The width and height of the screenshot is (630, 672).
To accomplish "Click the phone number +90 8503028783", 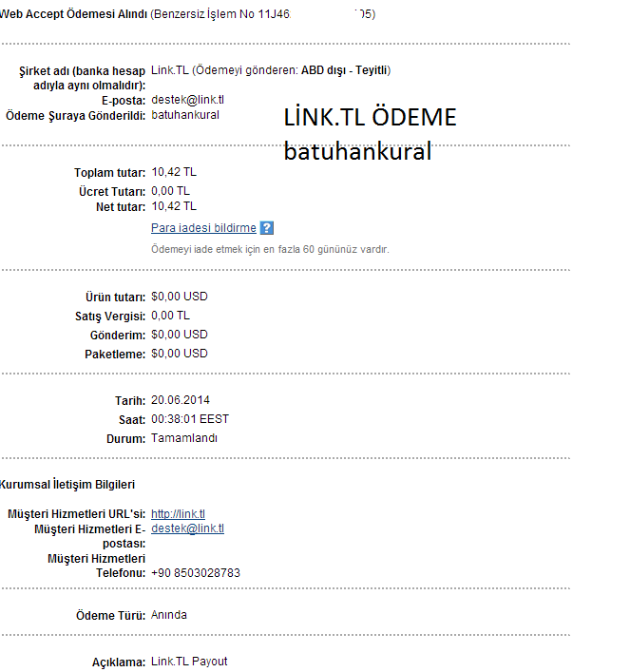I will pos(196,573).
